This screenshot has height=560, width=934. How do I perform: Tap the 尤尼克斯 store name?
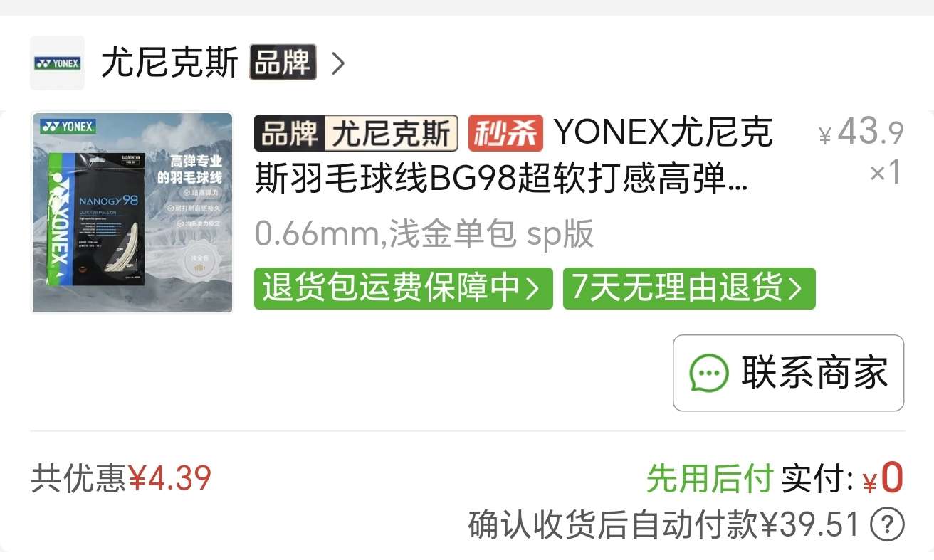pos(169,63)
